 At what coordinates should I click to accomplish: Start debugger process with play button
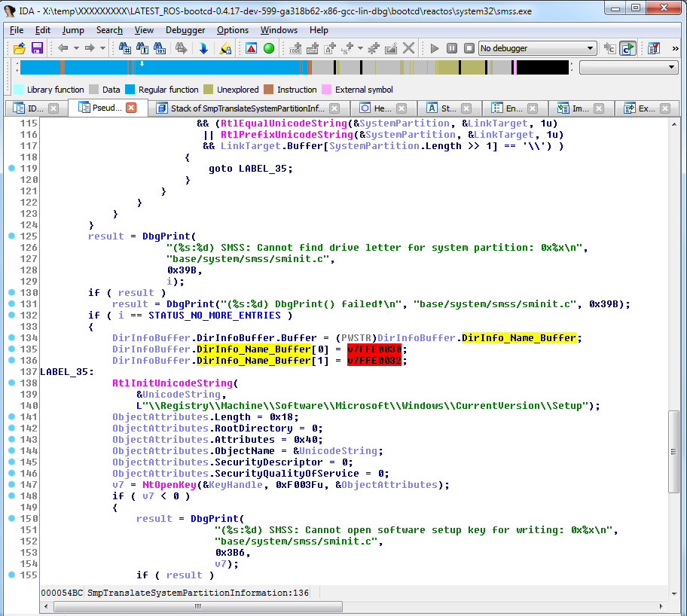point(435,48)
